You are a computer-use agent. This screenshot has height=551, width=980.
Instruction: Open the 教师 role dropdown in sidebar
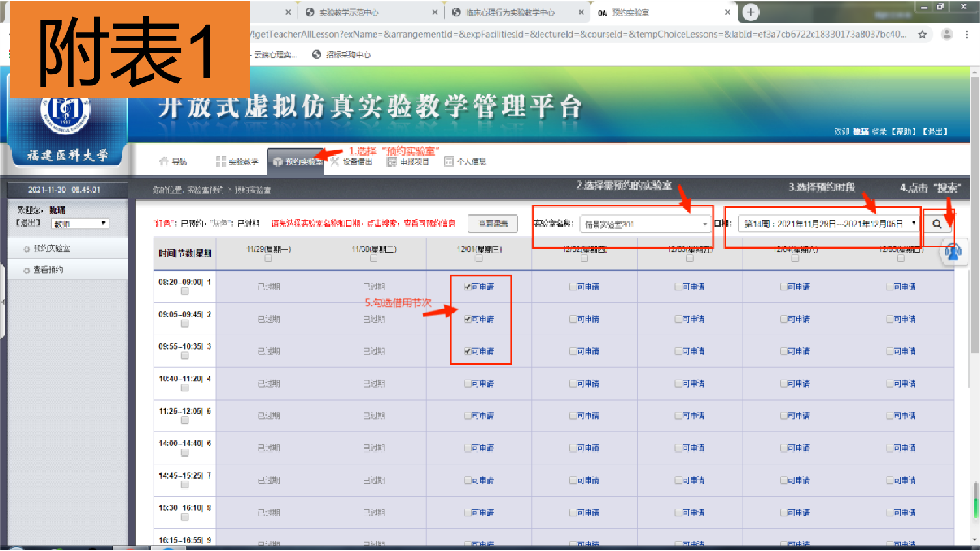click(80, 223)
